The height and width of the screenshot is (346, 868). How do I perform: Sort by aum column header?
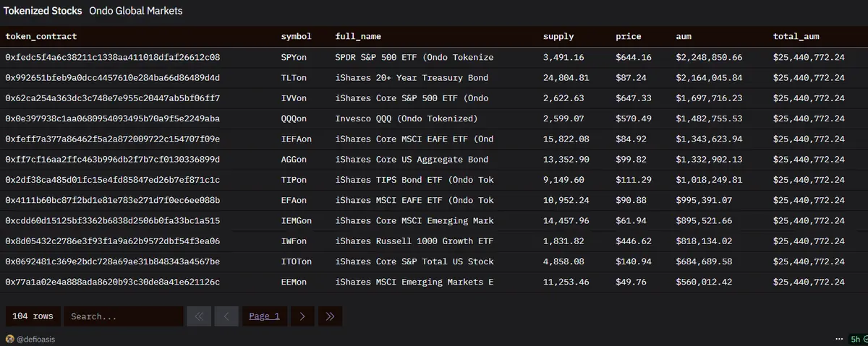[684, 36]
